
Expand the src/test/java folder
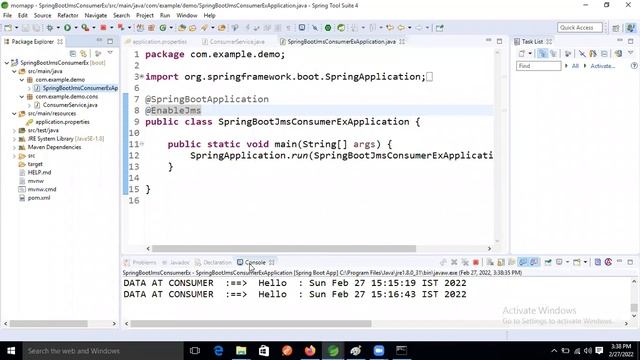coord(14,131)
